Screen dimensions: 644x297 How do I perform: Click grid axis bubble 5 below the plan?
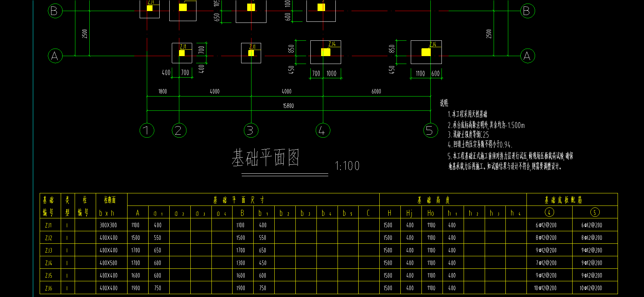click(x=430, y=130)
